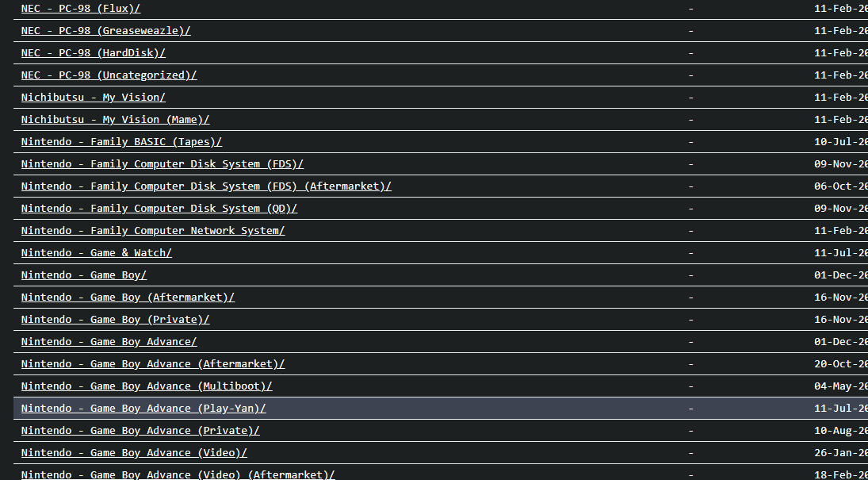Open Nichibutsu - My Vision (Mame) link
This screenshot has width=868, height=480.
pyautogui.click(x=115, y=119)
